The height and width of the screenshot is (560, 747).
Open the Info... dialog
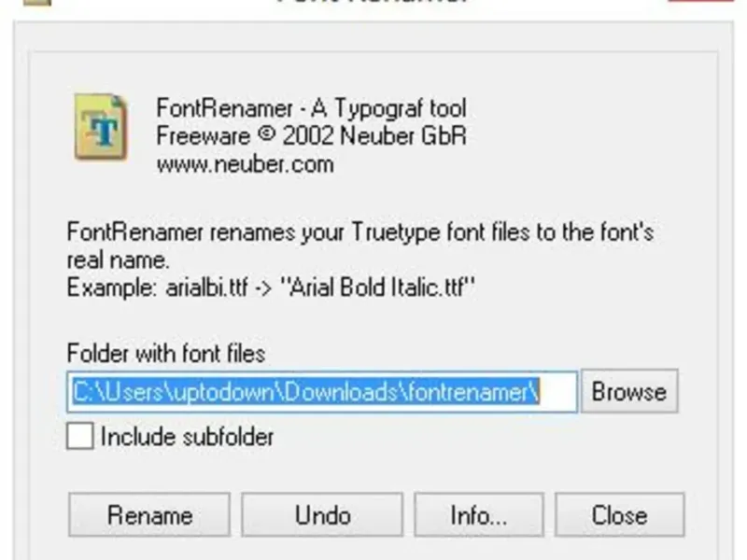coord(479,515)
